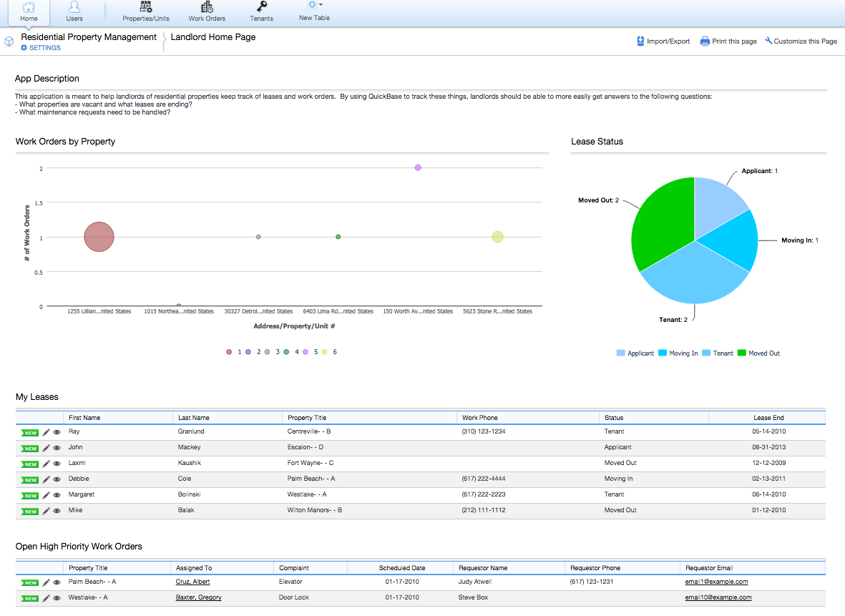Click NEW badge on Margaret's lease row
Screen dimensions: 845x616
click(29, 495)
